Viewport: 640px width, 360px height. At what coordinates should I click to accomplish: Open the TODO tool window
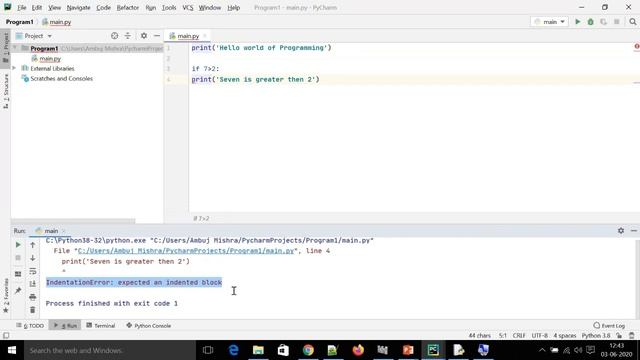(30, 325)
